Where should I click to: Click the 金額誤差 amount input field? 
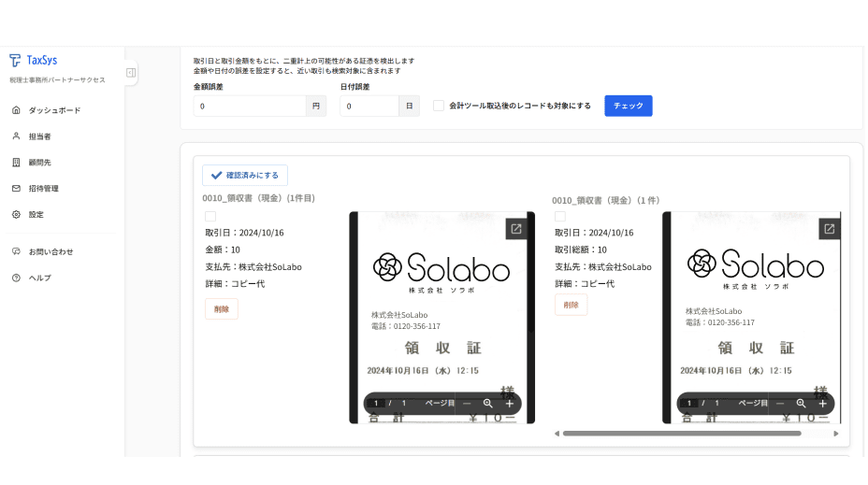click(x=250, y=107)
